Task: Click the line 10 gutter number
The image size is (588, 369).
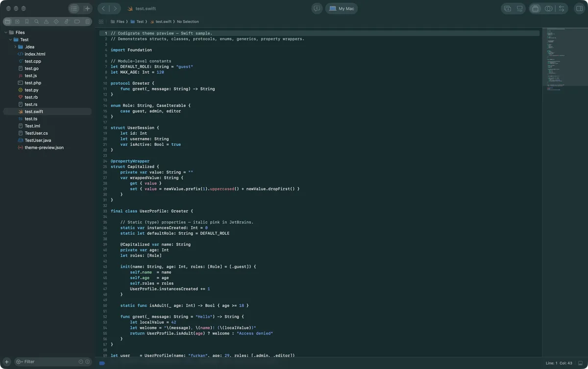Action: (105, 83)
